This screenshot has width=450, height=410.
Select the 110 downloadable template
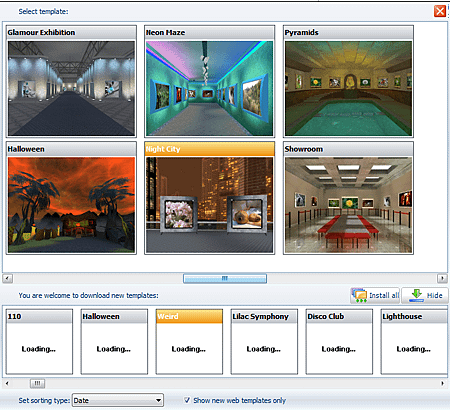[39, 342]
